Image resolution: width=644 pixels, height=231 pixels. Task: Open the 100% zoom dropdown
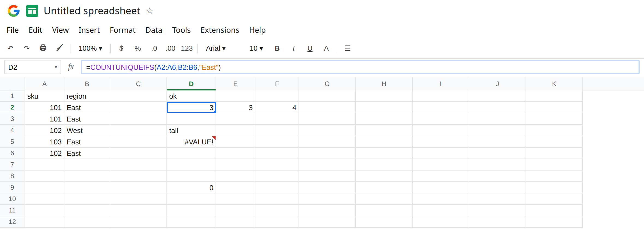pyautogui.click(x=90, y=48)
